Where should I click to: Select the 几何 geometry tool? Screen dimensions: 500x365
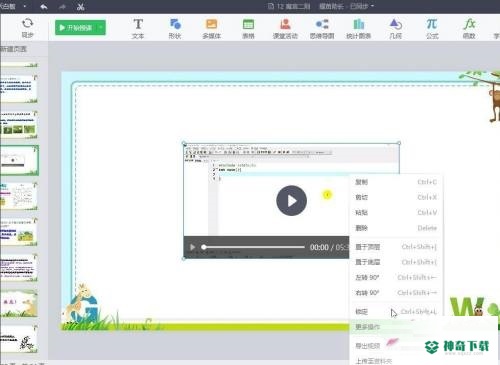396,29
